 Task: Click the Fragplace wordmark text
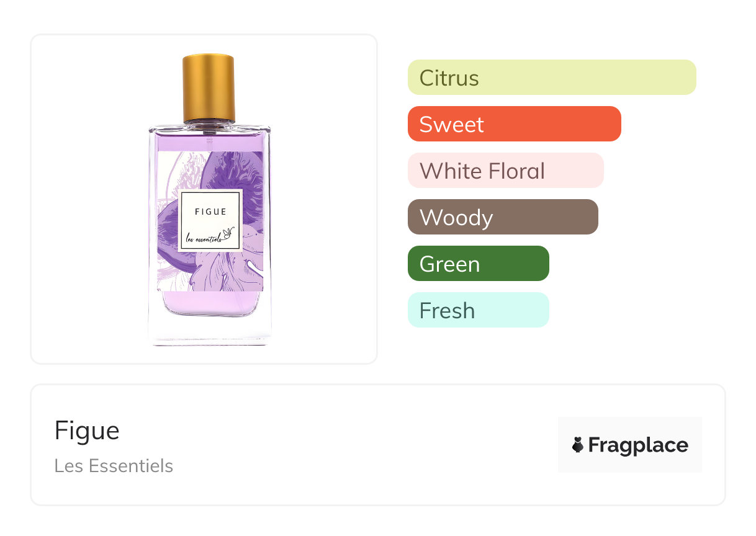click(x=638, y=445)
